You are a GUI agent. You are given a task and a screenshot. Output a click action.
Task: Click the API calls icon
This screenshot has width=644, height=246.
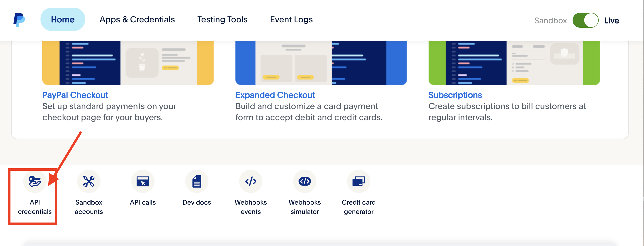point(143,182)
